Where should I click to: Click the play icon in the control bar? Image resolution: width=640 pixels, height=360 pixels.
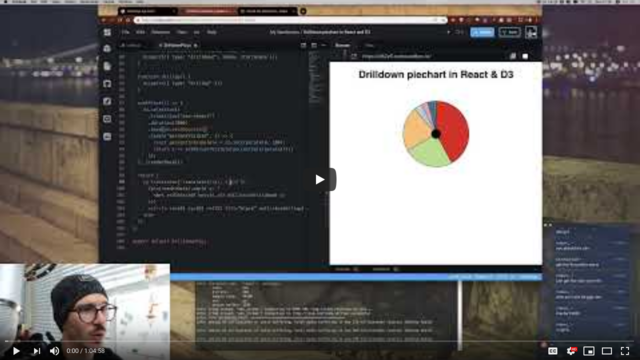click(16, 351)
